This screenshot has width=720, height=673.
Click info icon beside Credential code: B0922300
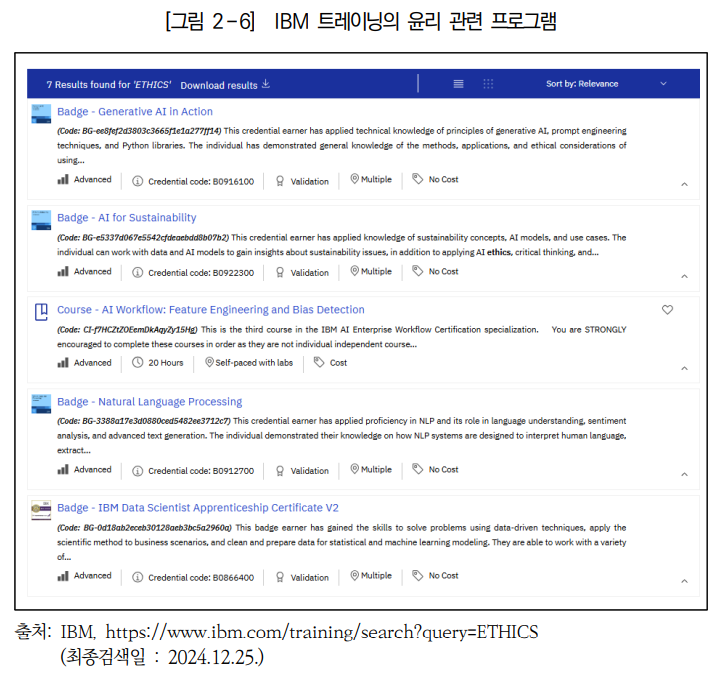(137, 273)
